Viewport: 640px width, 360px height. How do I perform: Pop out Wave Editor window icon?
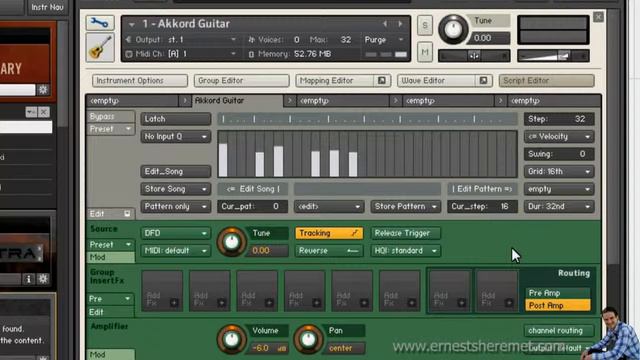[x=483, y=81]
